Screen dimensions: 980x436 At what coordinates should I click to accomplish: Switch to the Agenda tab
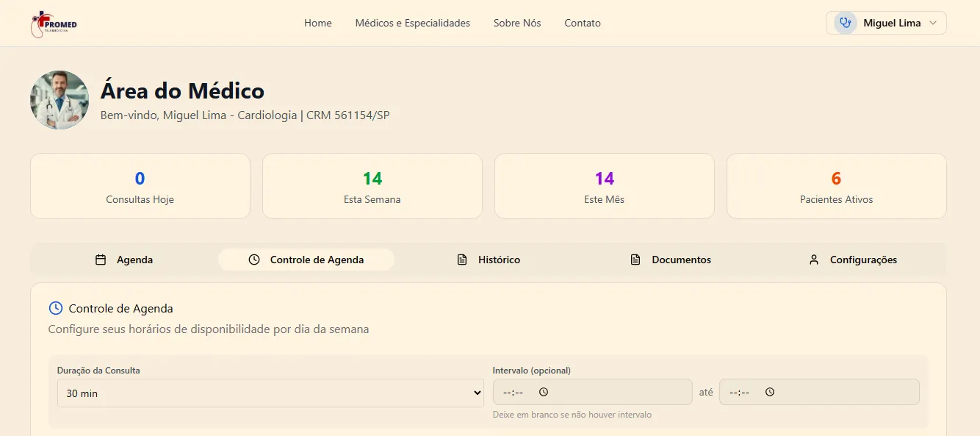(124, 260)
